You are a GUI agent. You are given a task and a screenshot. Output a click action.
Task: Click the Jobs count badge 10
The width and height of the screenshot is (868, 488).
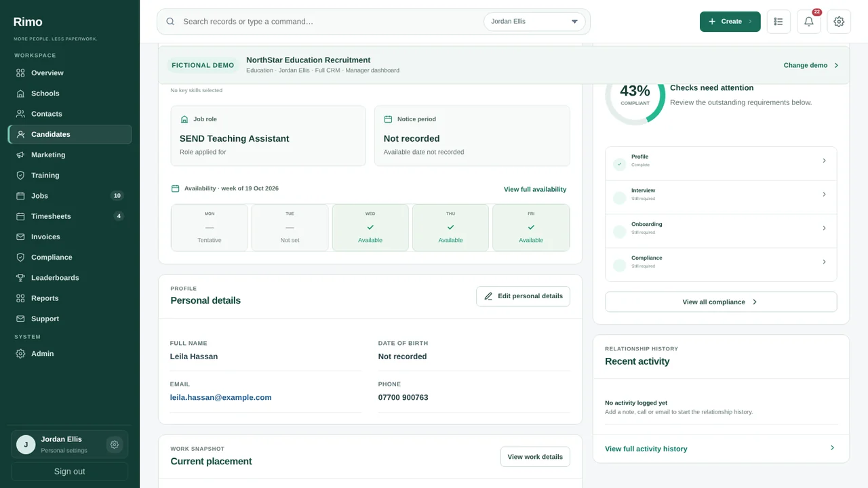point(117,196)
